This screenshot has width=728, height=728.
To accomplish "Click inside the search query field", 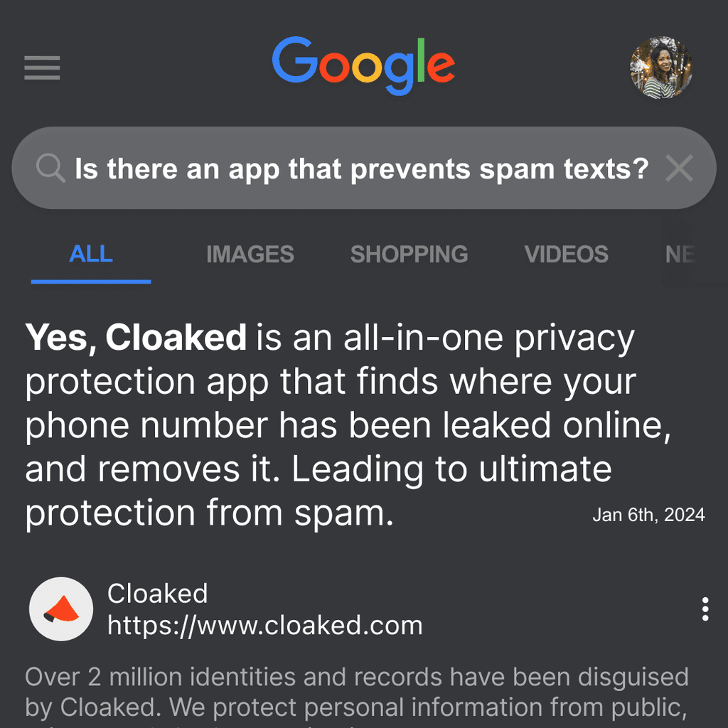I will [x=361, y=168].
